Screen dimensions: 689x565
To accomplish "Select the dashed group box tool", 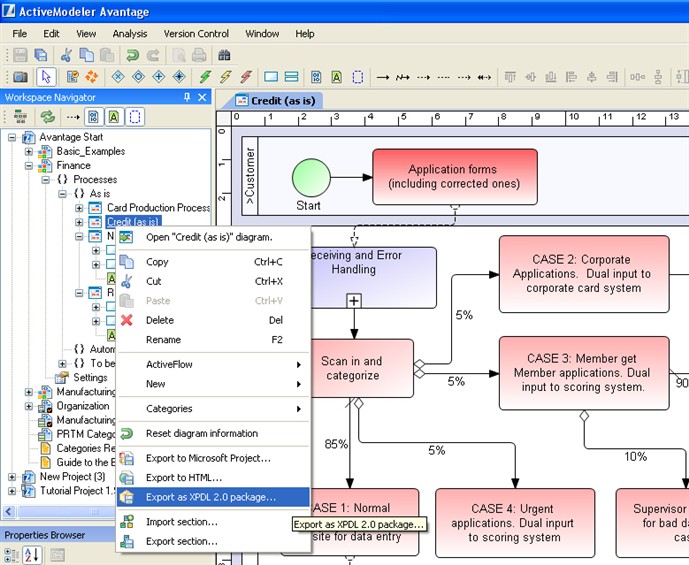I will pyautogui.click(x=358, y=77).
